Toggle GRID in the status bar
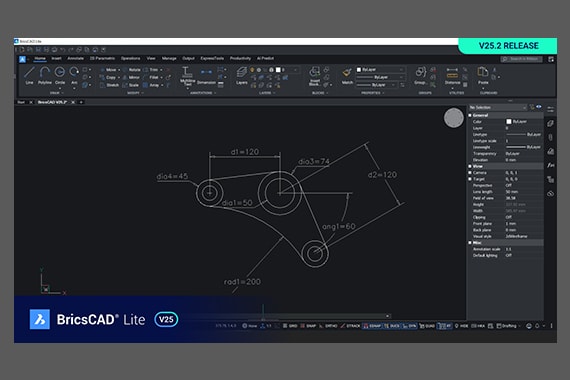Viewport: 570px width, 380px height. tap(290, 326)
